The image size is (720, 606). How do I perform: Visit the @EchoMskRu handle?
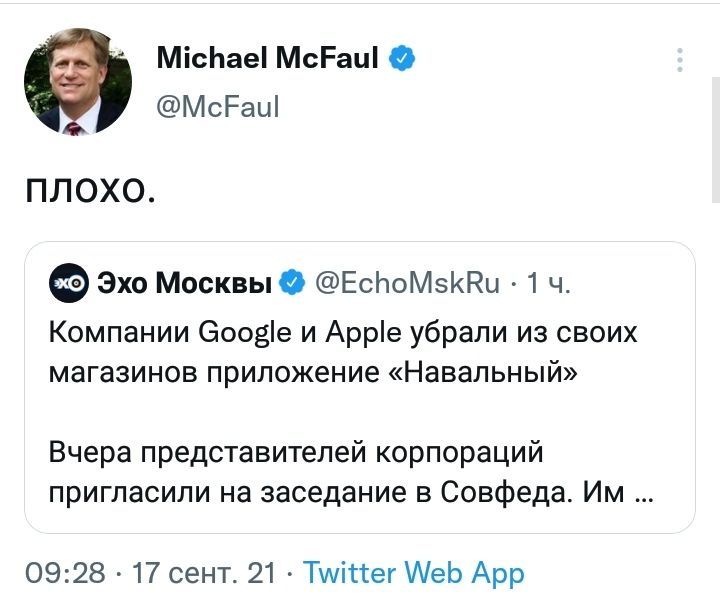point(408,284)
